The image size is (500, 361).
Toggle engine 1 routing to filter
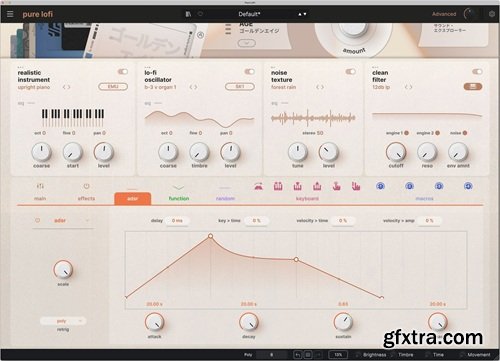[406, 133]
